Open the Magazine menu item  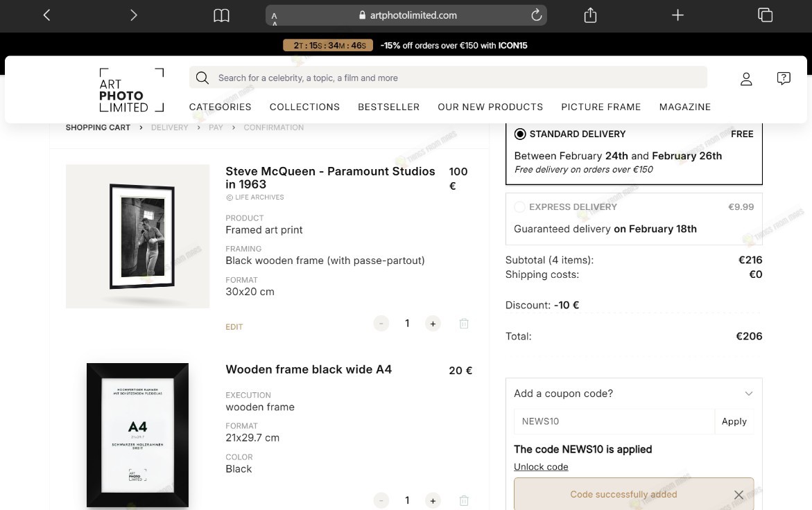pos(684,107)
